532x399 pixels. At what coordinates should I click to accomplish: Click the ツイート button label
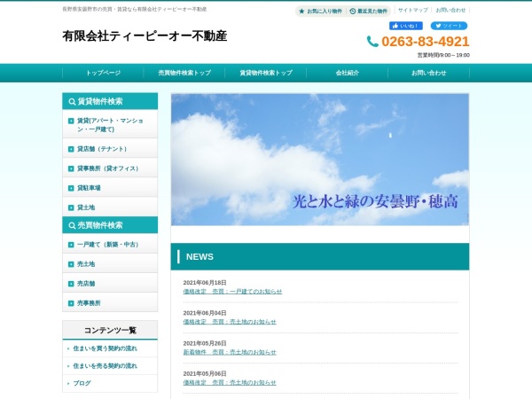pos(452,26)
